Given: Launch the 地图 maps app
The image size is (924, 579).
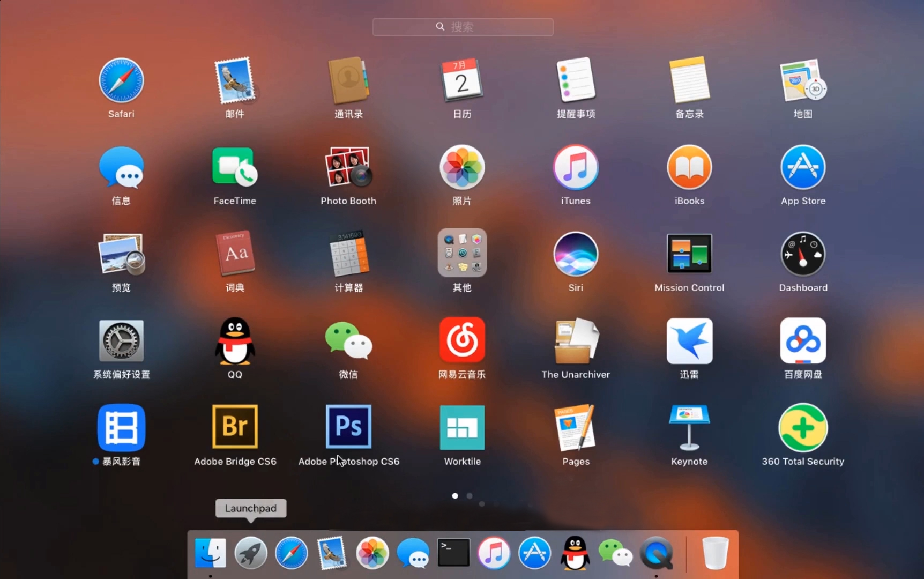Looking at the screenshot, I should pos(803,80).
